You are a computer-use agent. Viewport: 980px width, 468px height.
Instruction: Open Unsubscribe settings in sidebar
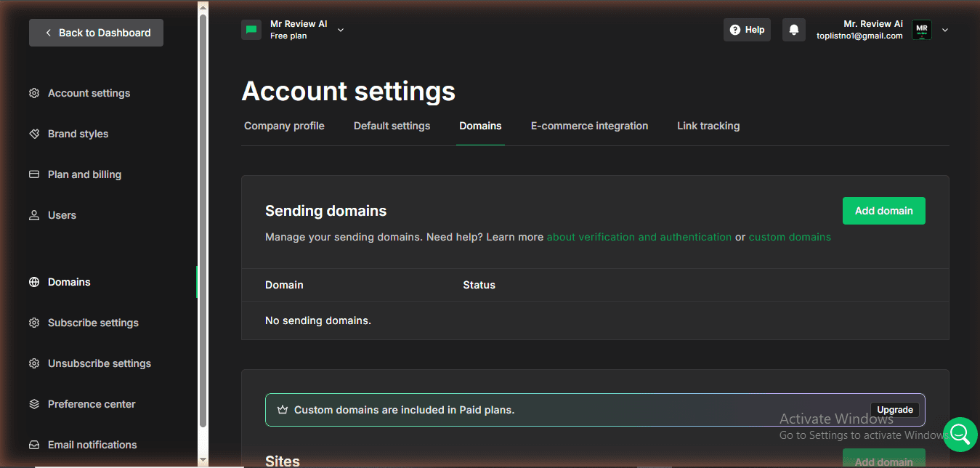click(100, 363)
